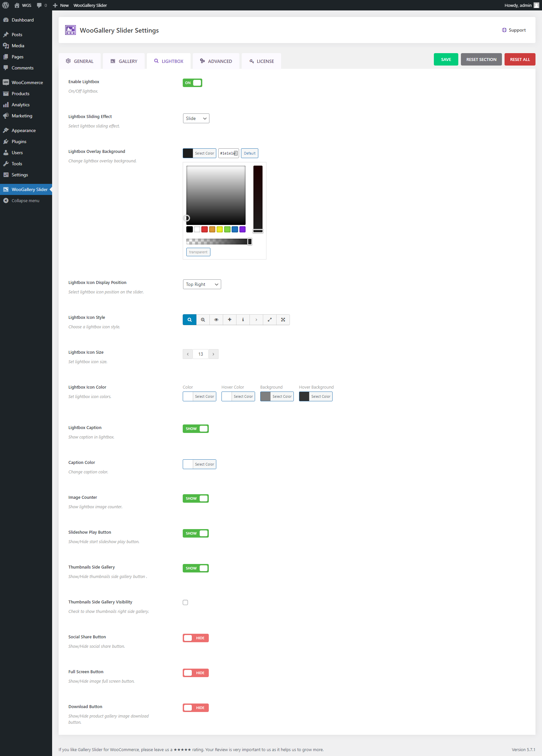
Task: Pick the plus sign icon style
Action: click(230, 320)
